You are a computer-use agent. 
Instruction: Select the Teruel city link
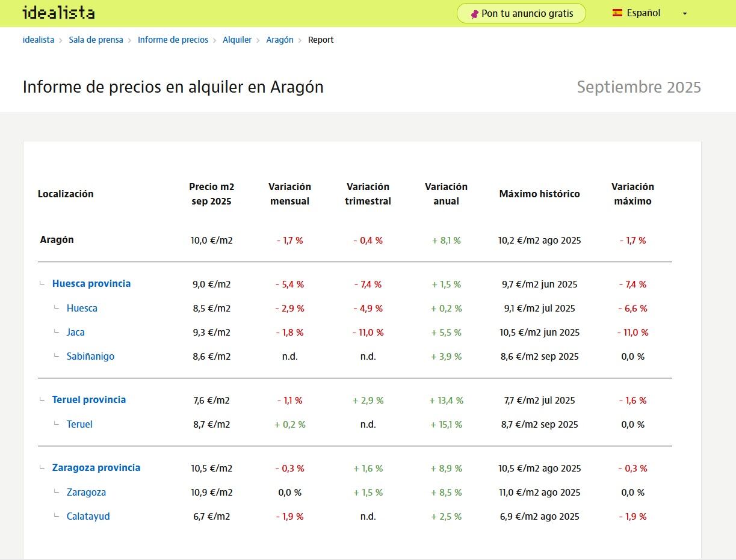79,424
